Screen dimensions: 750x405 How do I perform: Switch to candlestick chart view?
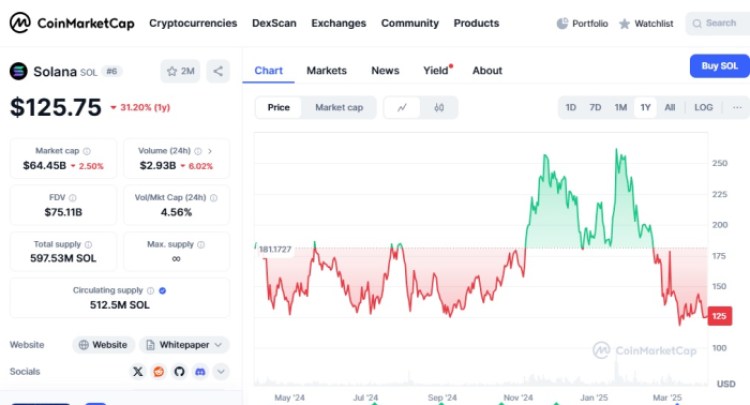(439, 107)
